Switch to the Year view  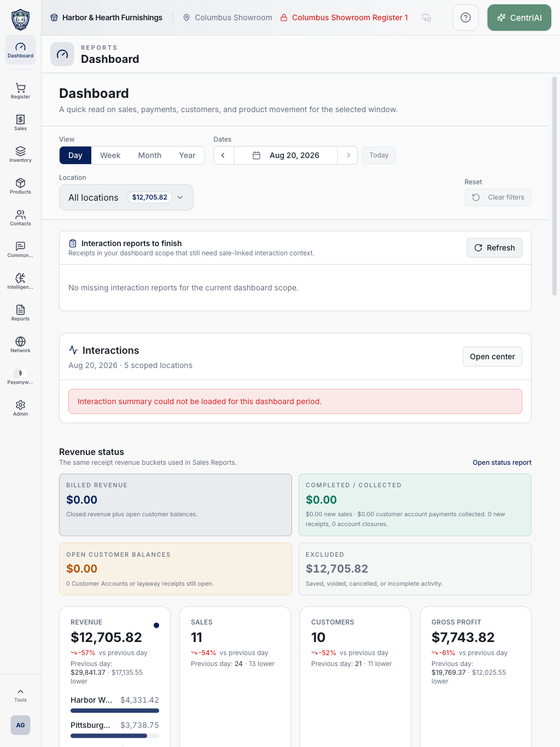coord(187,155)
